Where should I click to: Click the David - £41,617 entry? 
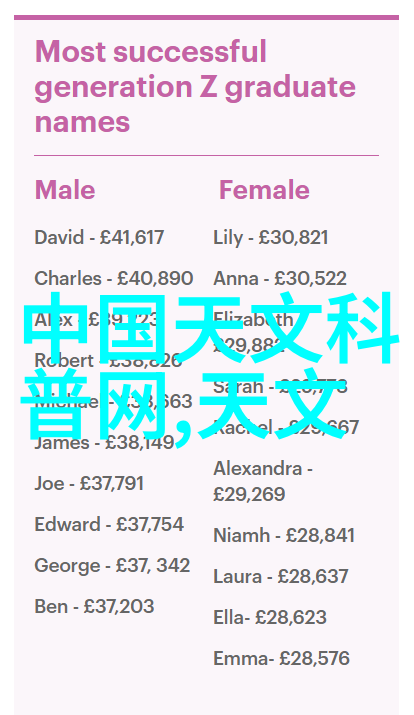(99, 238)
